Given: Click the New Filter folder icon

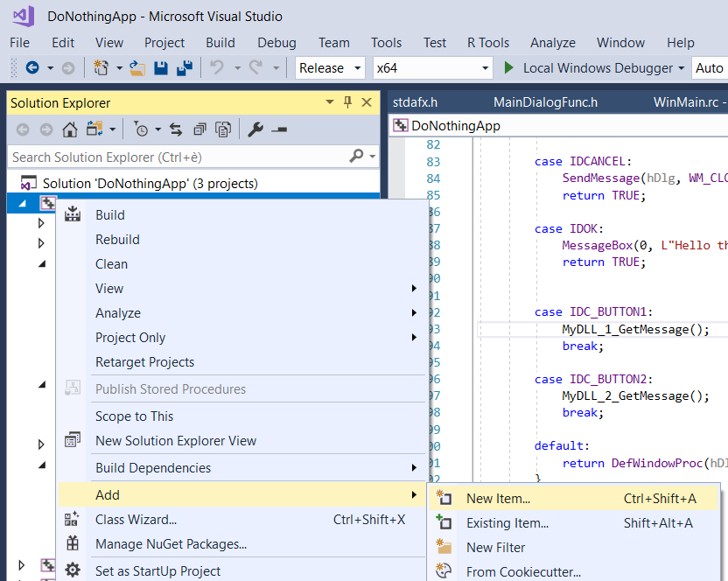Looking at the screenshot, I should pos(444,547).
